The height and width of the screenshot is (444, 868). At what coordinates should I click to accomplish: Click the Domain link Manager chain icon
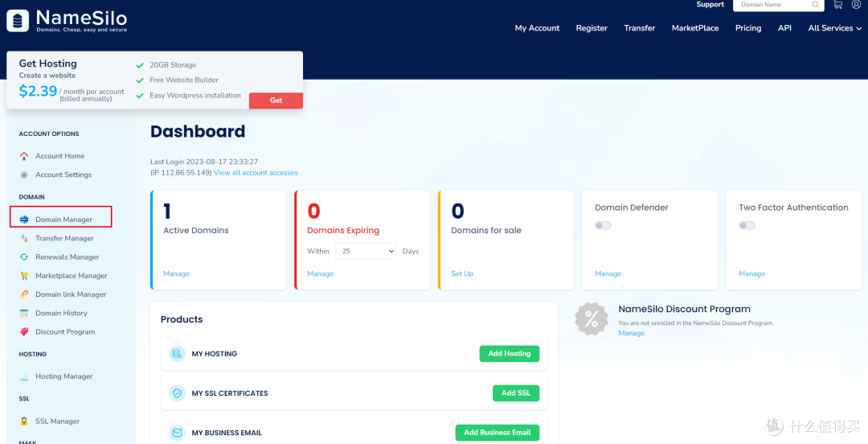pyautogui.click(x=24, y=294)
